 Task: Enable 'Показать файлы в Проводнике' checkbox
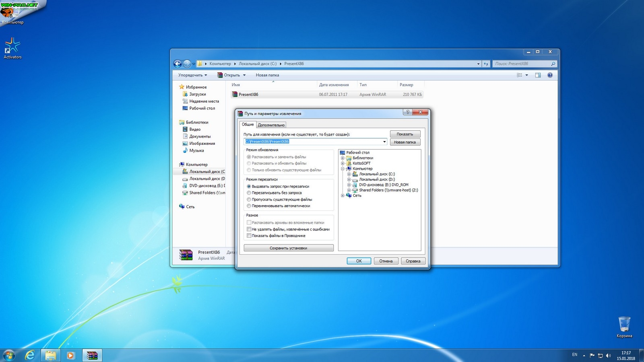pyautogui.click(x=249, y=236)
